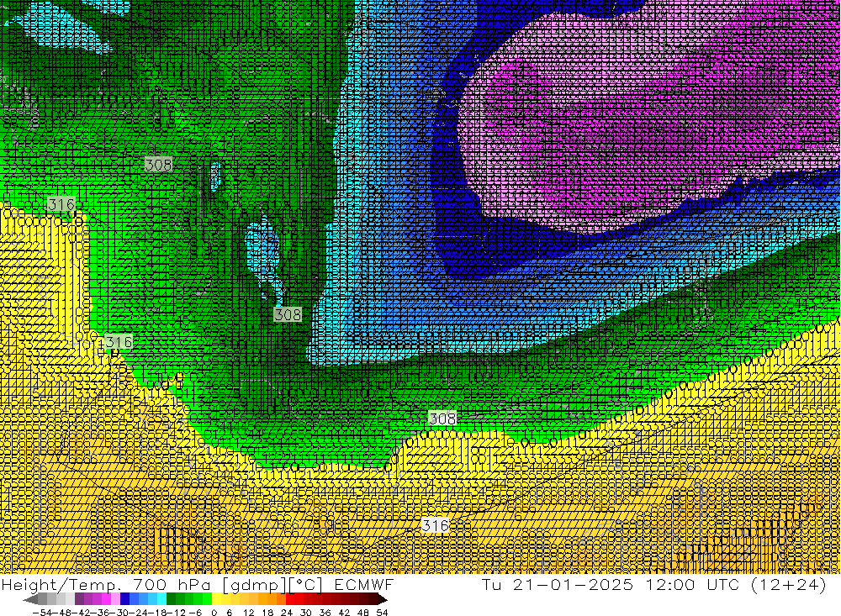Click the legend value '24'
The width and height of the screenshot is (841, 616).
tap(287, 613)
